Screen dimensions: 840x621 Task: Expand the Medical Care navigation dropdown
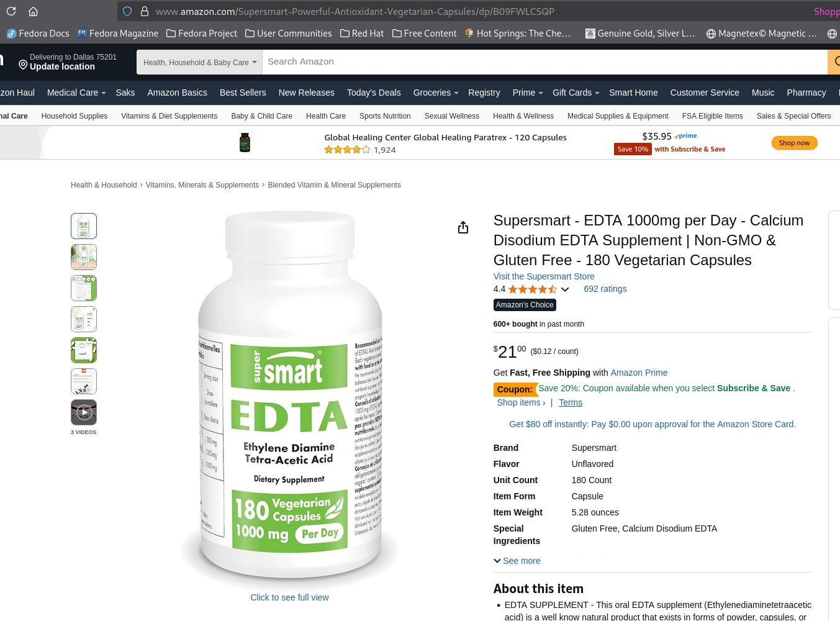[76, 93]
